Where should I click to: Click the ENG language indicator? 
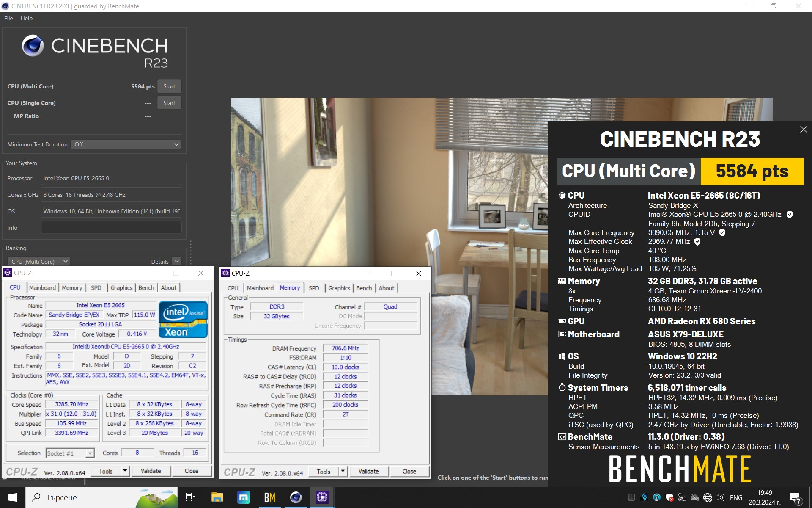(736, 497)
